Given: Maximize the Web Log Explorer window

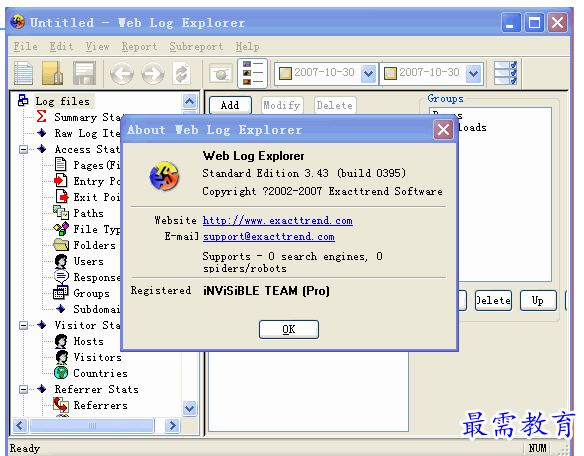Looking at the screenshot, I should click(x=534, y=23).
